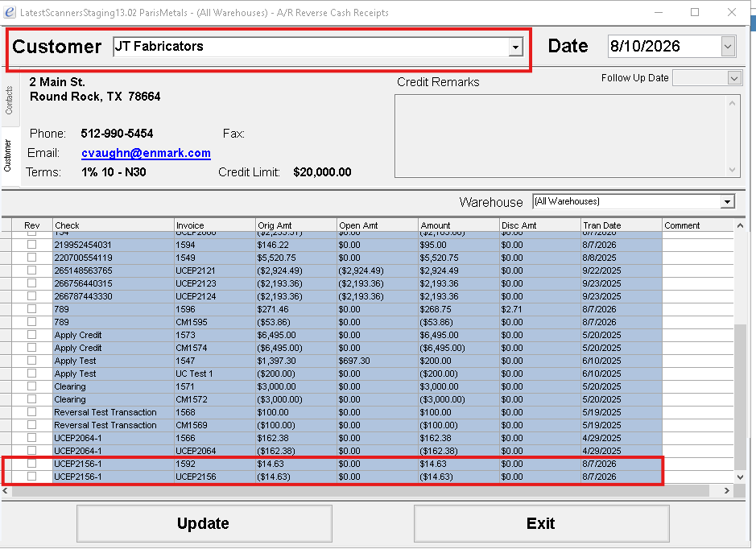This screenshot has height=549, width=756.
Task: Click the JT Fabricators customer field
Action: pyautogui.click(x=311, y=47)
